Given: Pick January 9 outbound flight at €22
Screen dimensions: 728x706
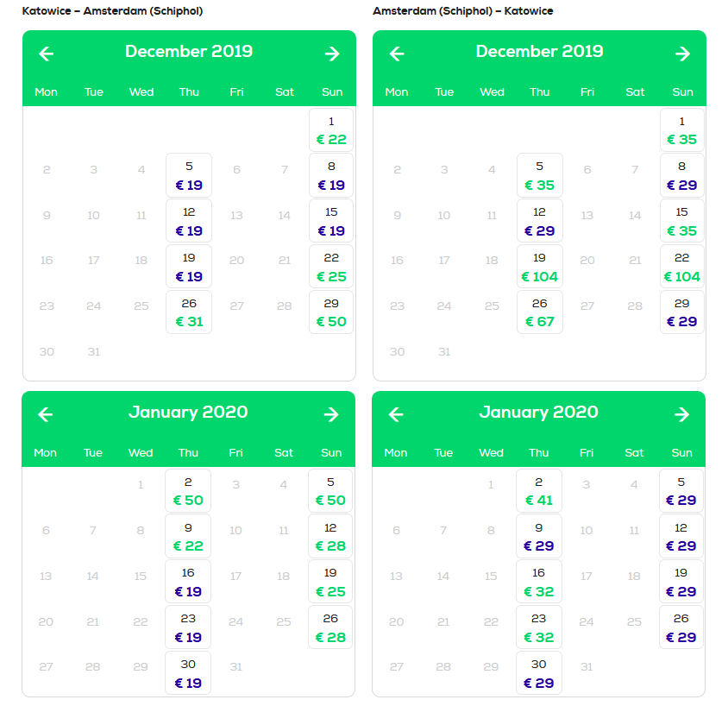Looking at the screenshot, I should coord(188,537).
